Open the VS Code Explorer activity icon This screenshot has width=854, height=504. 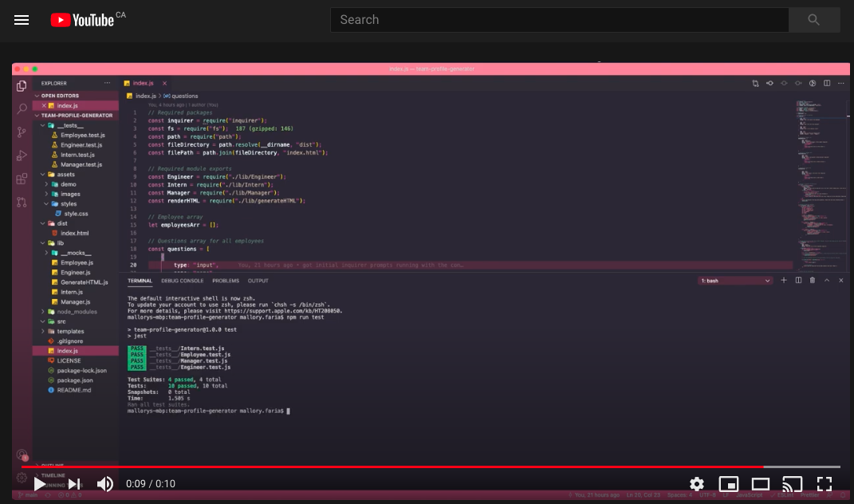click(22, 86)
